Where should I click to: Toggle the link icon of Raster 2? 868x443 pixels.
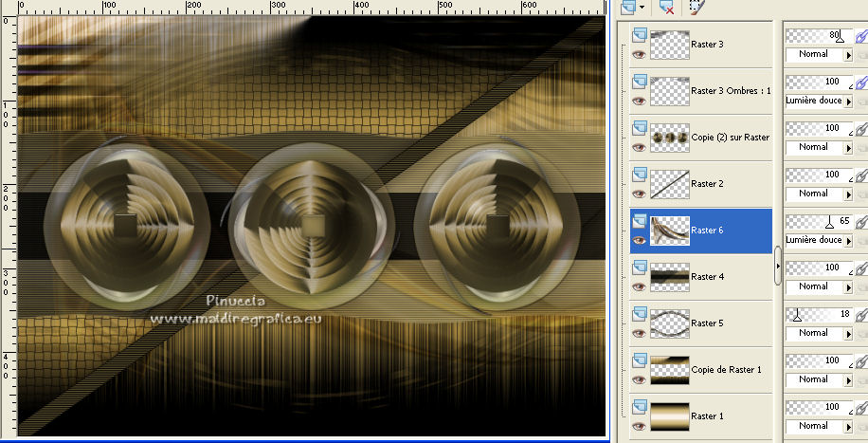[861, 176]
